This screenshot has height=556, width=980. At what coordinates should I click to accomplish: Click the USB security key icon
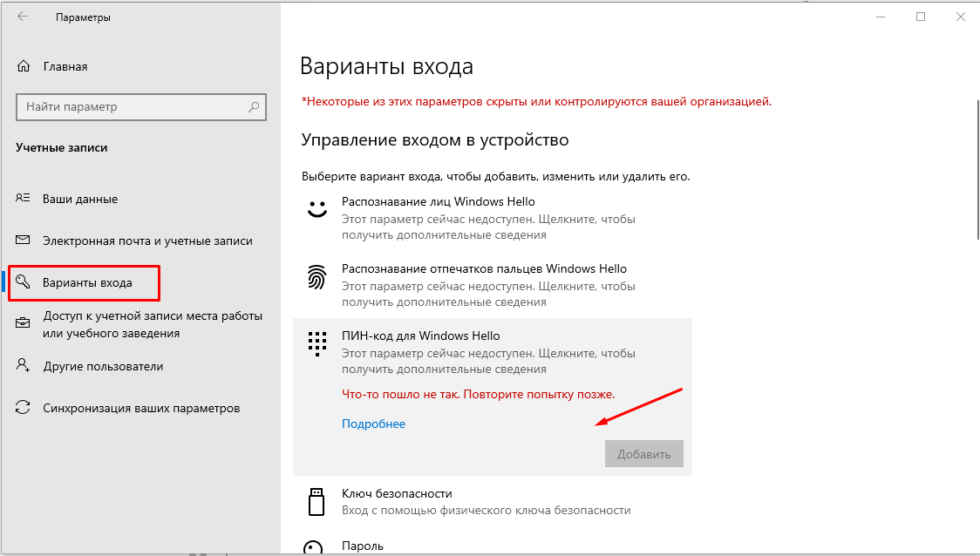pyautogui.click(x=316, y=502)
